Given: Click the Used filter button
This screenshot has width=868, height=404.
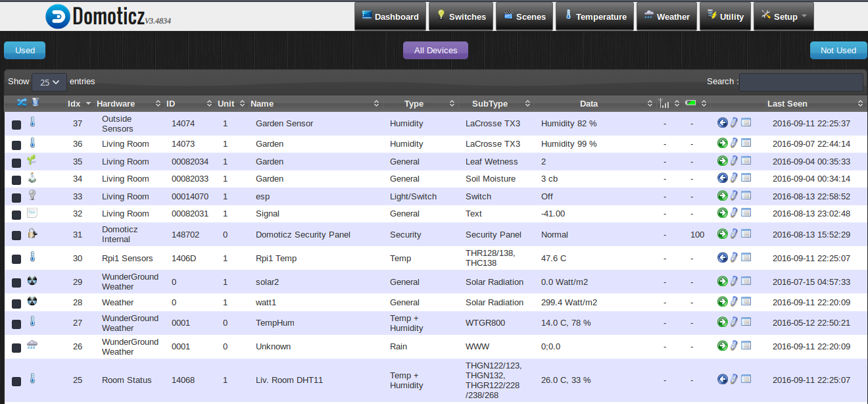Looking at the screenshot, I should tap(25, 51).
